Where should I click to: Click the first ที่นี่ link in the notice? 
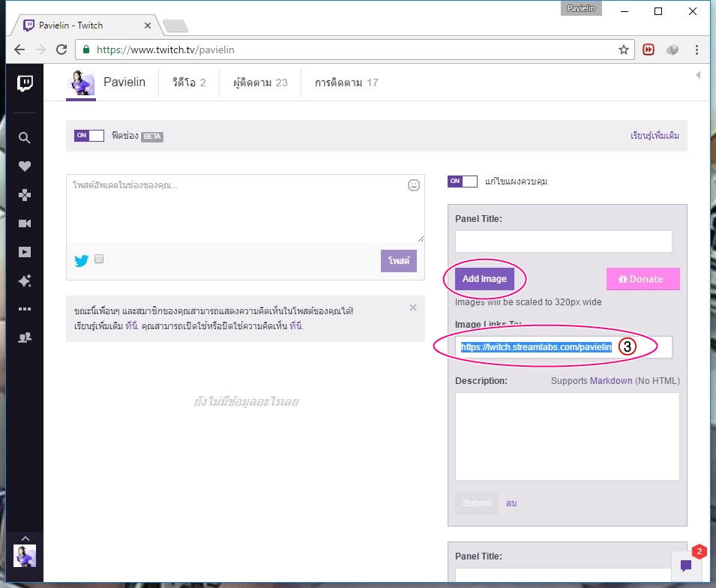[131, 325]
